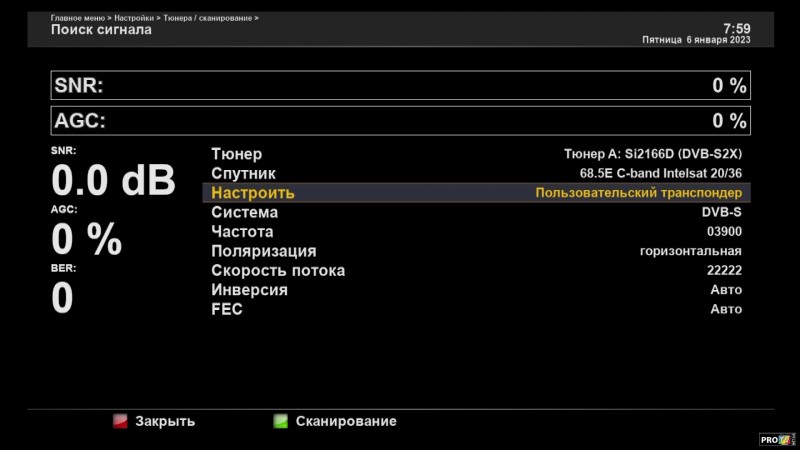Click the PRO logo in the bottom-right corner
The image size is (800, 450).
point(777,438)
